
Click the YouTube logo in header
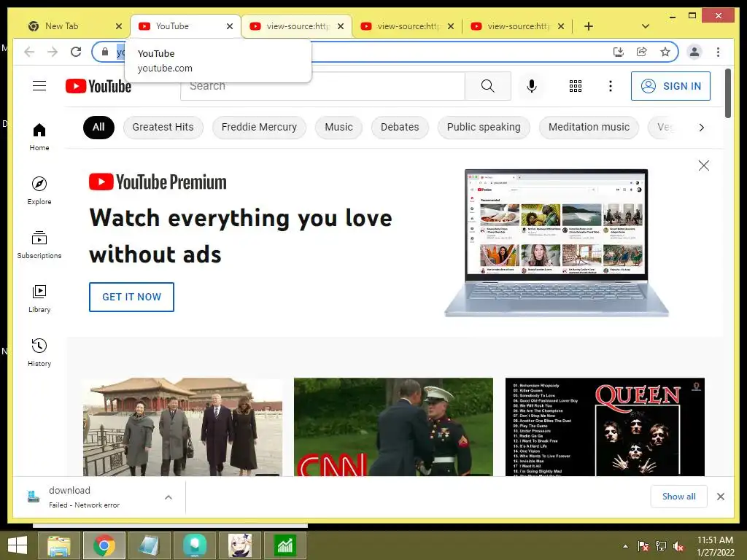click(98, 86)
